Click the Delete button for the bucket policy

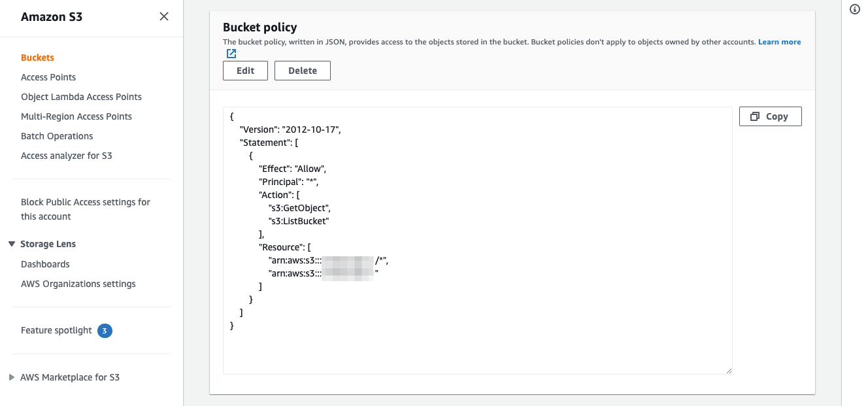click(302, 70)
